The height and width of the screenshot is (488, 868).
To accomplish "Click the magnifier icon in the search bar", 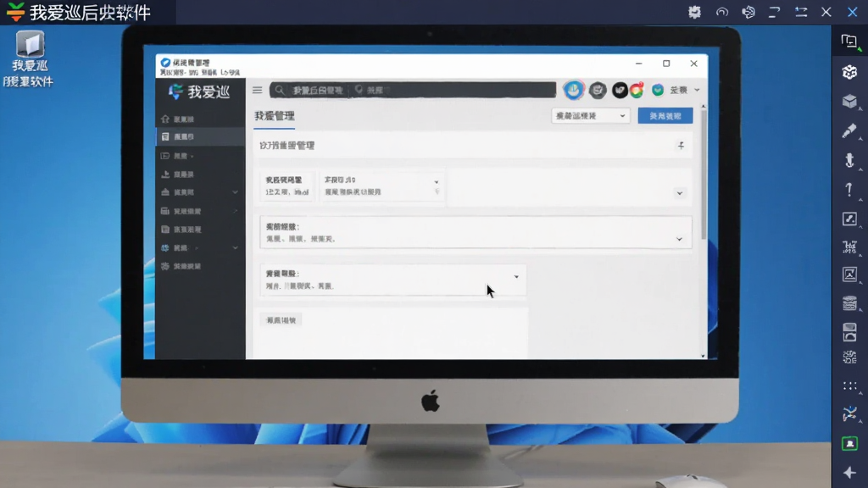I will pyautogui.click(x=280, y=90).
